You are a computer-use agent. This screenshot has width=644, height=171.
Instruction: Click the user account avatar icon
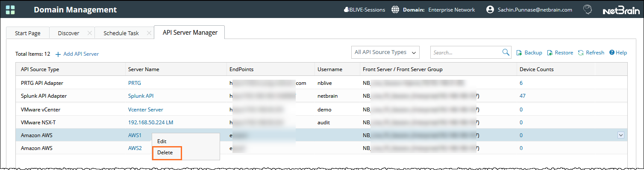click(x=490, y=9)
